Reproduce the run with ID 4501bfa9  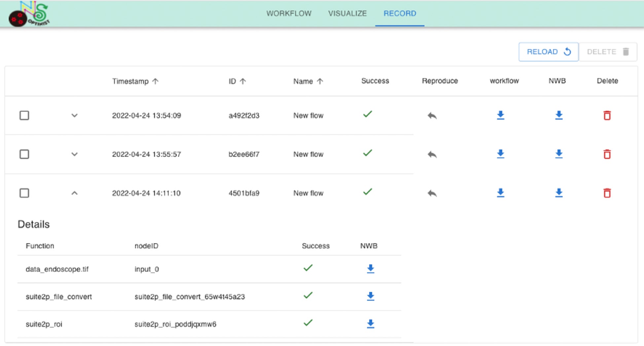[432, 193]
